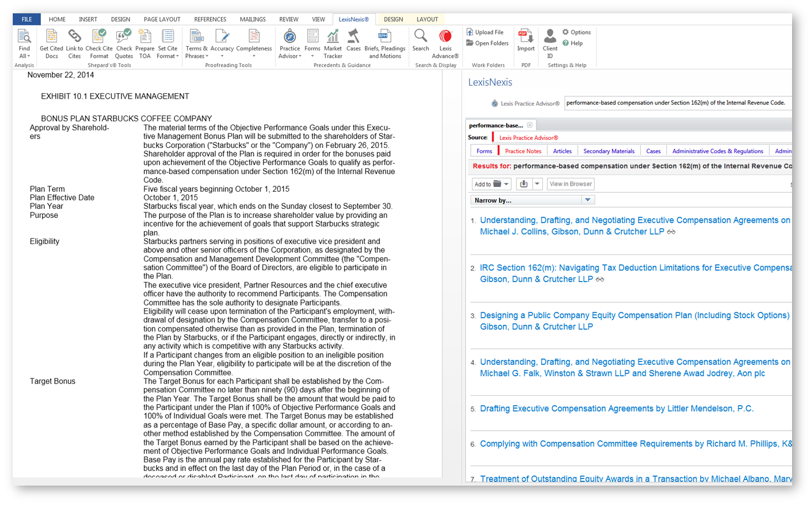The width and height of the screenshot is (812, 505).
Task: Click the Search magnifier icon
Action: pyautogui.click(x=420, y=37)
